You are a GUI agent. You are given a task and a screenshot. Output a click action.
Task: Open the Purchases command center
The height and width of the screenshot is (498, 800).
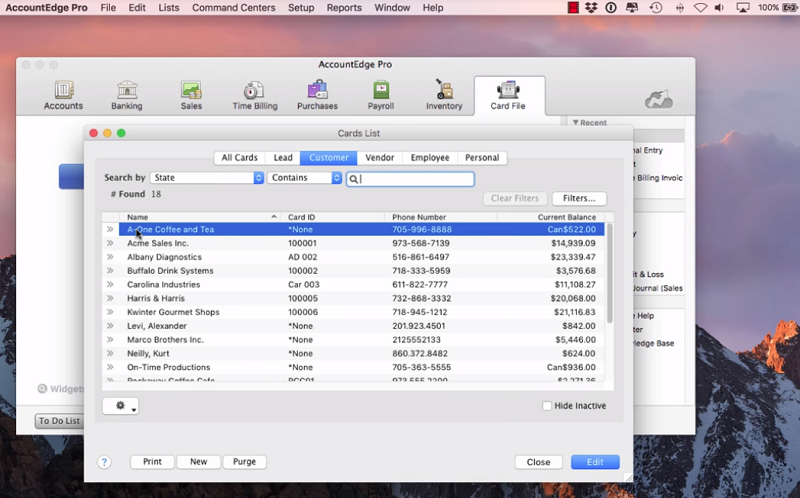point(317,95)
